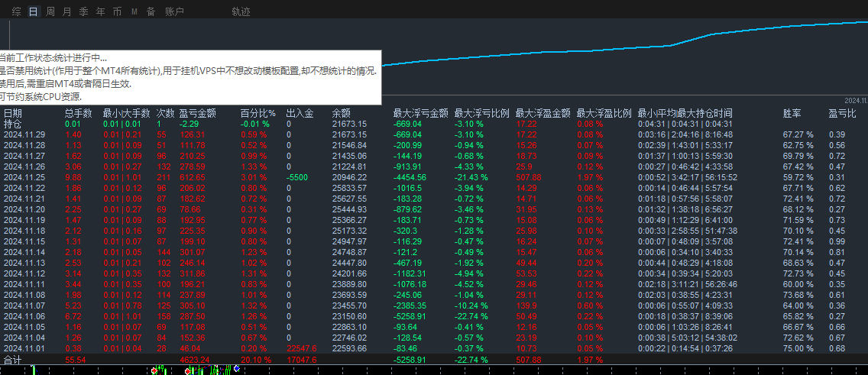Screen dimensions: 868x375
Task: Select the 2024.11.18 date row
Action: (x=25, y=231)
